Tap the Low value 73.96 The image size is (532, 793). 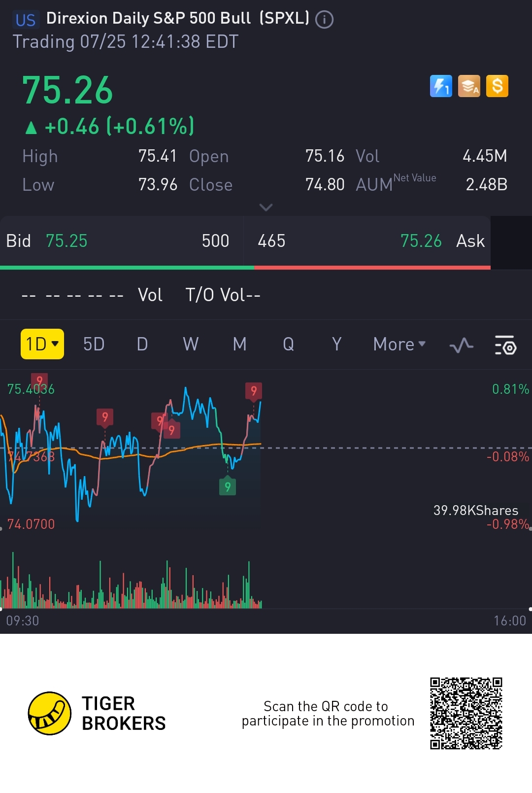158,185
